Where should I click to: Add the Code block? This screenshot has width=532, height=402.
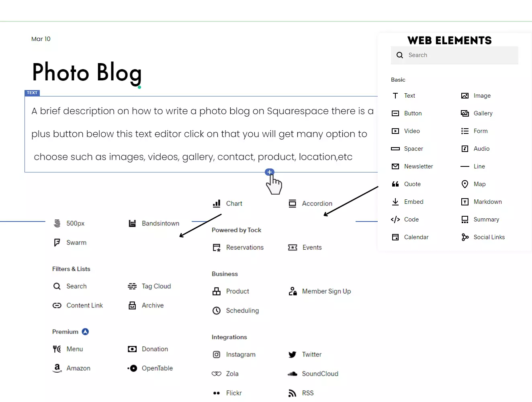point(405,219)
